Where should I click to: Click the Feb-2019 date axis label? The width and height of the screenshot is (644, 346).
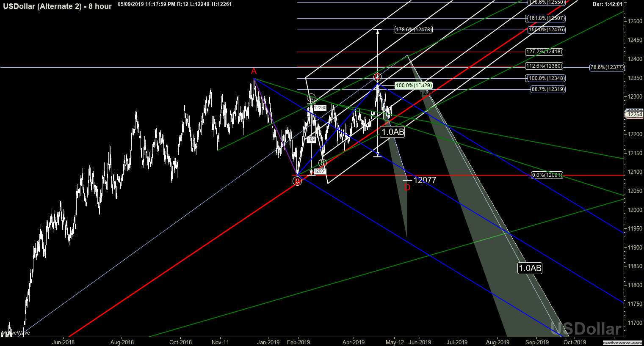298,342
